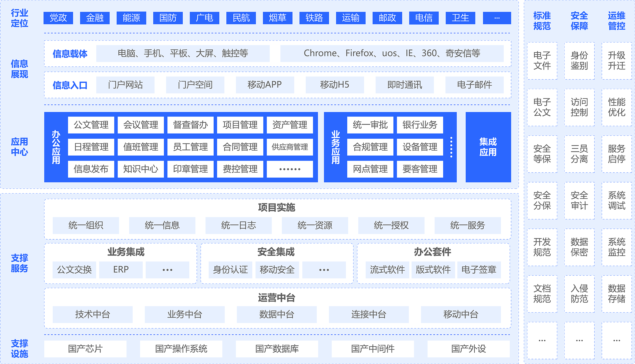Image resolution: width=635 pixels, height=364 pixels.
Task: Click 统一授权 under 项目实施
Action: click(391, 225)
